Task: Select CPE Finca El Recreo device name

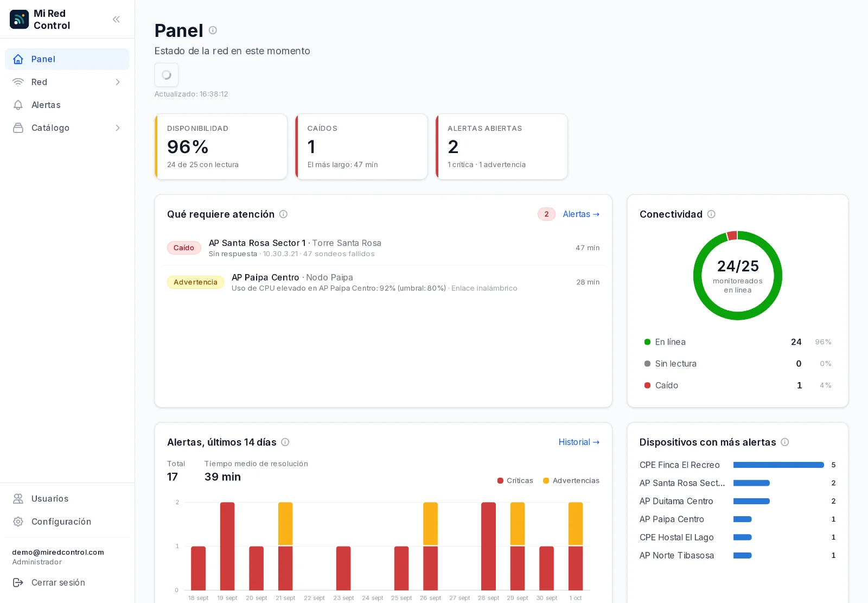Action: click(680, 465)
